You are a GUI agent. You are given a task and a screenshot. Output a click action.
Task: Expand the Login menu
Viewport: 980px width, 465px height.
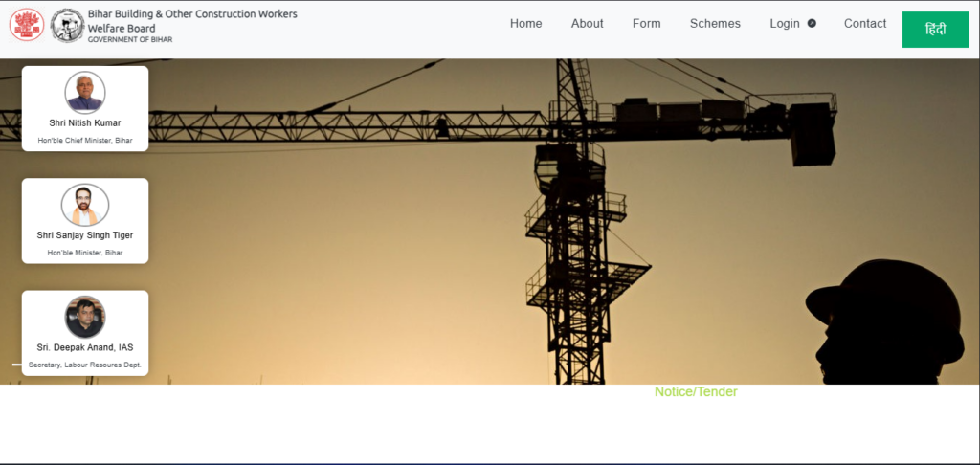(785, 24)
